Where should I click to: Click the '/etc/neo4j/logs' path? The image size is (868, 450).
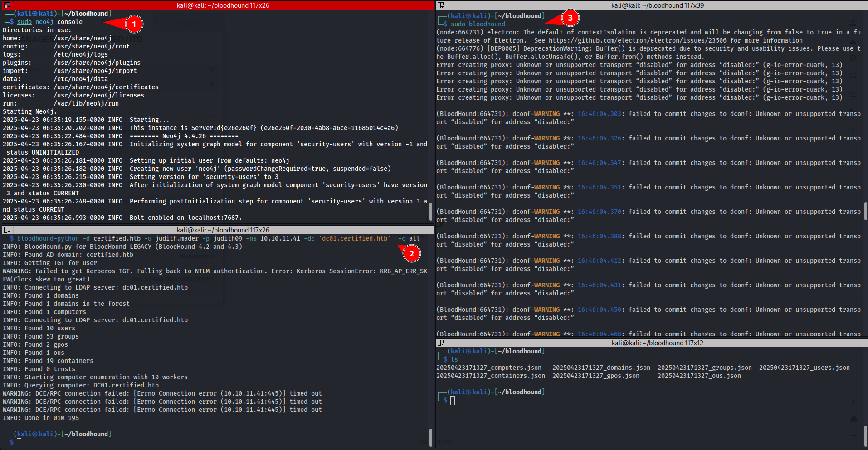tap(81, 54)
